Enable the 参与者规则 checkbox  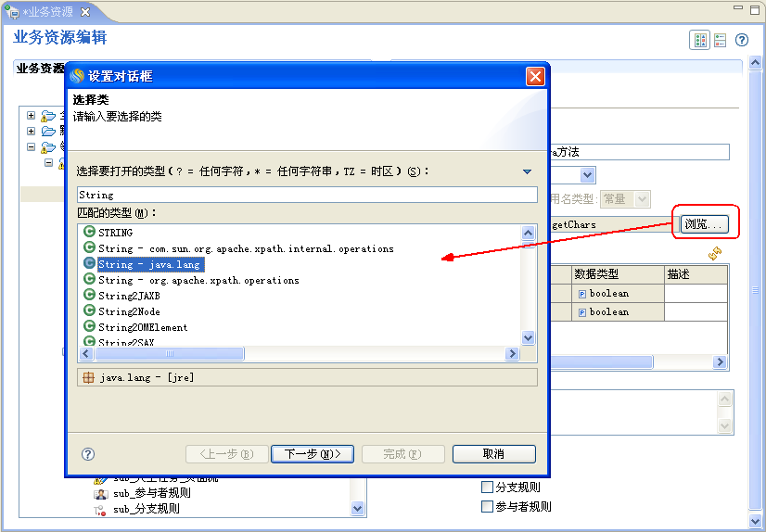[487, 506]
